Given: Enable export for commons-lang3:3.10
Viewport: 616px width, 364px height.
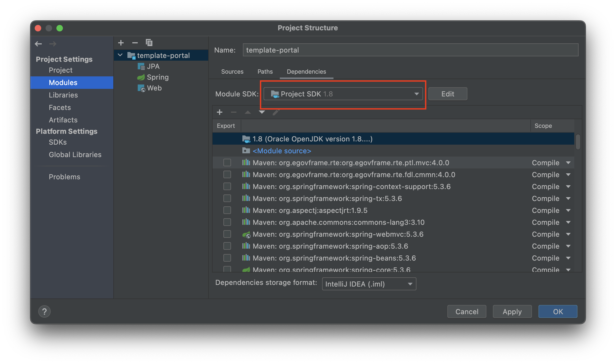Looking at the screenshot, I should (x=227, y=222).
